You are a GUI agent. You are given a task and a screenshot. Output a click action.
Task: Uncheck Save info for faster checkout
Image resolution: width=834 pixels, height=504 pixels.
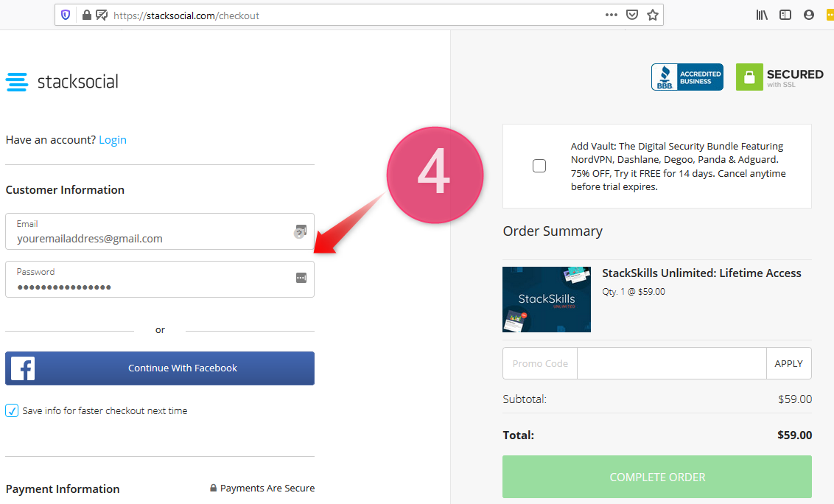pos(13,410)
